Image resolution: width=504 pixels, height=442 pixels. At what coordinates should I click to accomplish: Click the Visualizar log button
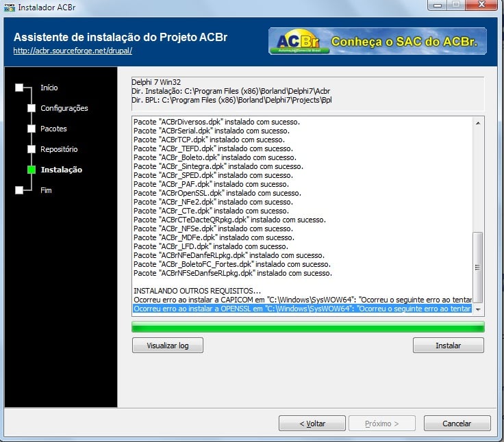point(168,346)
